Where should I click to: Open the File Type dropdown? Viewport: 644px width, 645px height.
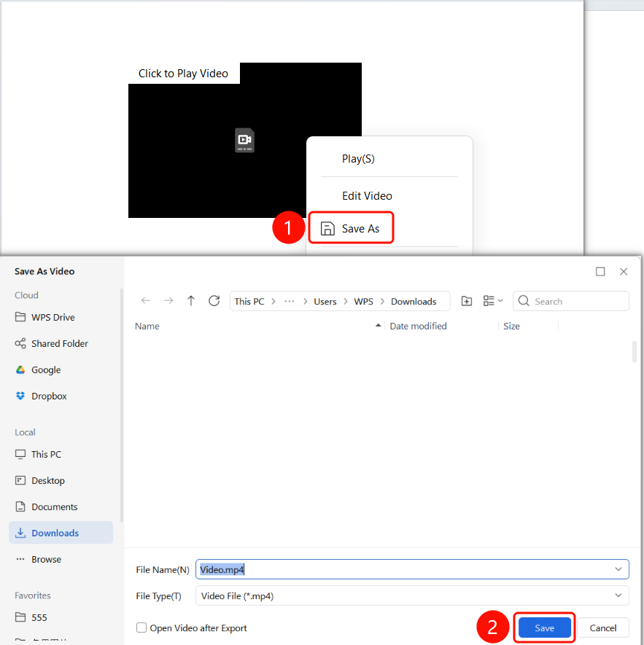click(x=412, y=595)
